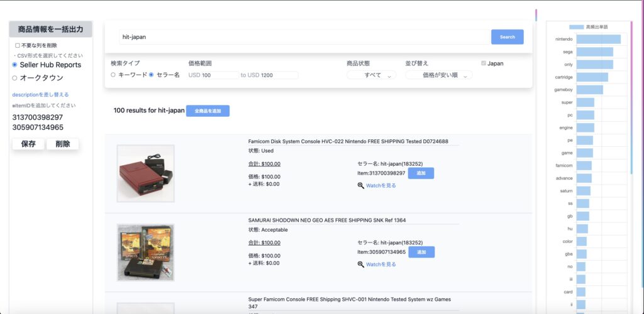Click the added ItemID 313700398297 in sidebar
Image resolution: width=644 pixels, height=314 pixels.
[38, 117]
